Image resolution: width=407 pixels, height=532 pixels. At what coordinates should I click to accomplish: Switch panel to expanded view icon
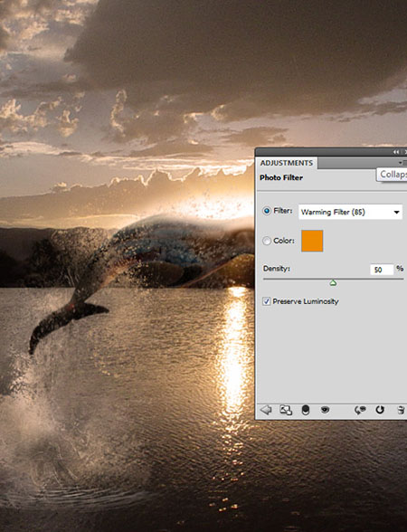tap(286, 410)
